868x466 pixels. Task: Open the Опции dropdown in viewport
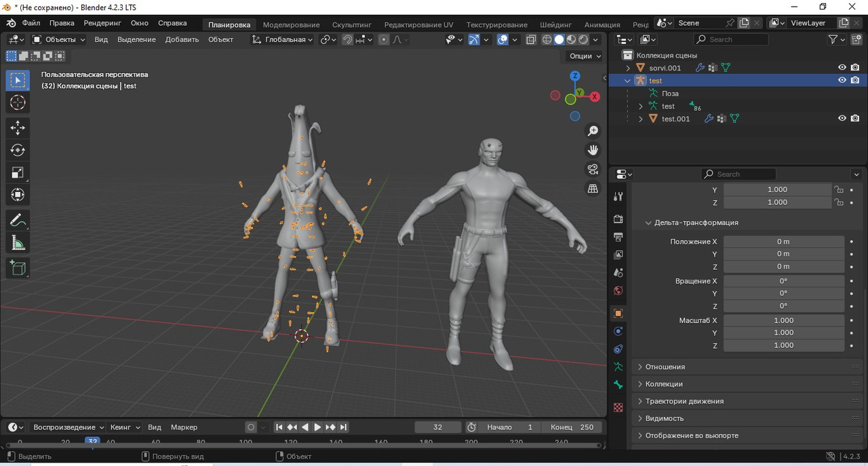pyautogui.click(x=585, y=56)
